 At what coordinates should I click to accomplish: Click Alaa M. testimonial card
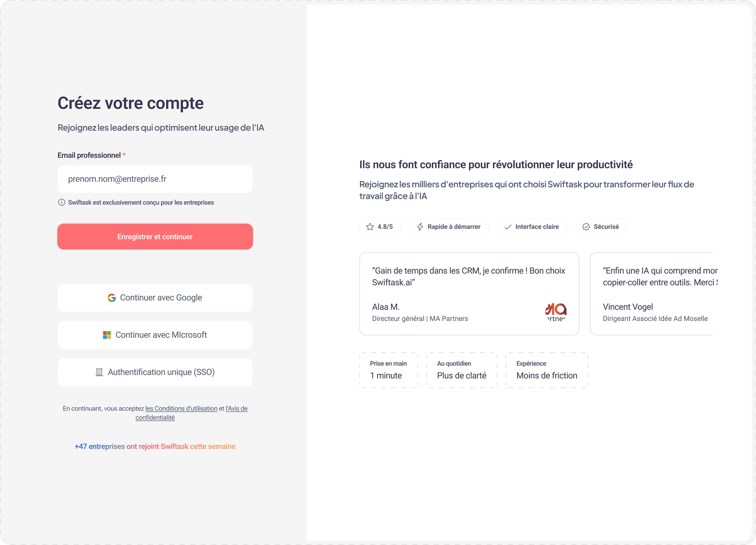(469, 294)
